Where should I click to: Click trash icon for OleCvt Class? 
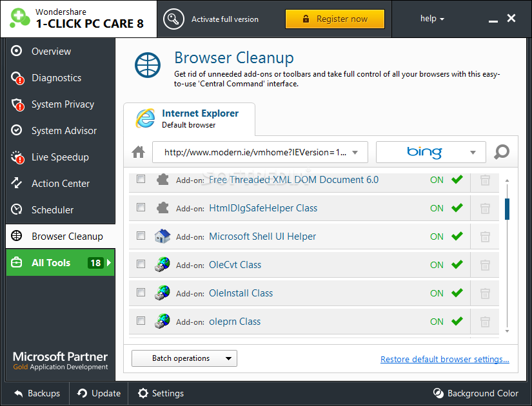(485, 265)
